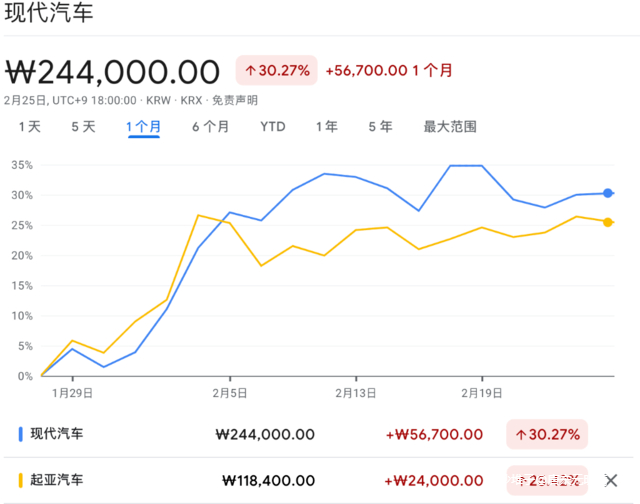Remove 起亚汽车 comparison with X icon
The width and height of the screenshot is (640, 504).
[x=611, y=480]
